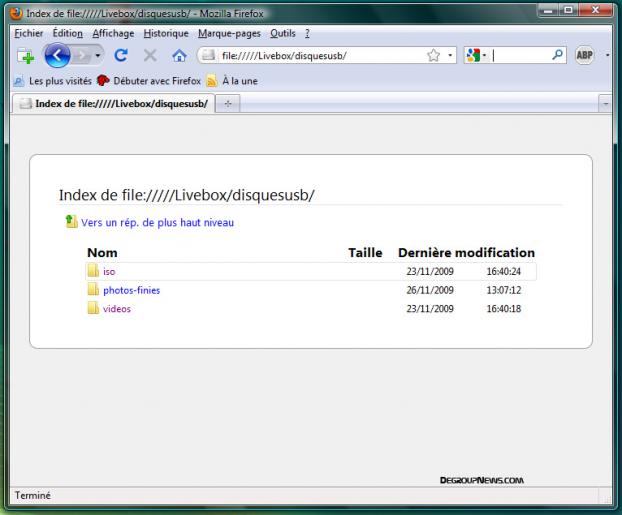Open the videos folder link
The image size is (622, 515).
(116, 309)
